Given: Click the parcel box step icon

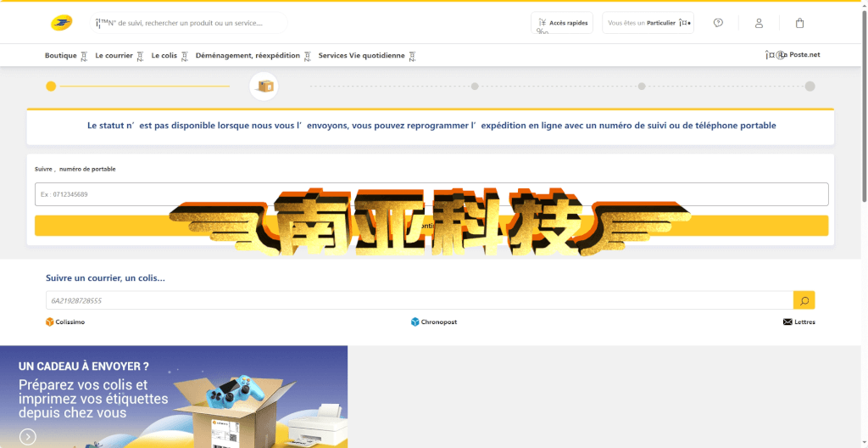Looking at the screenshot, I should pos(264,87).
